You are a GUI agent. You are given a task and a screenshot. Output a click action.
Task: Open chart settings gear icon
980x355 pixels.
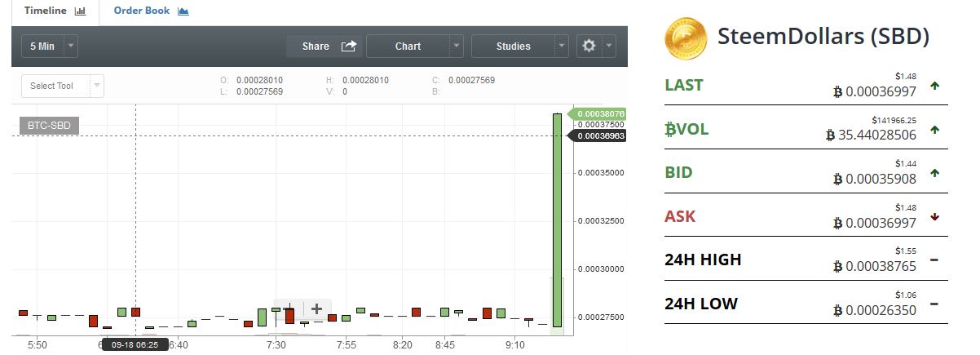click(589, 47)
